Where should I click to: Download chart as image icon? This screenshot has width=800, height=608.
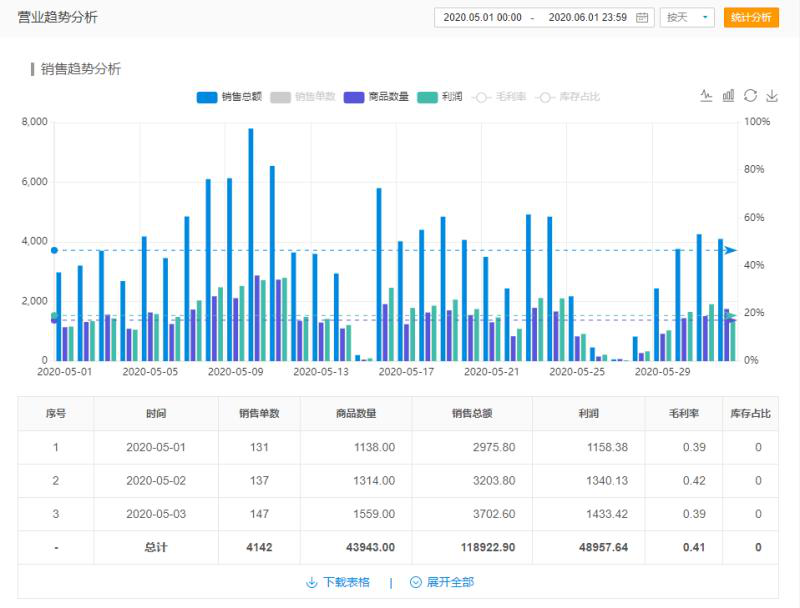pos(772,95)
